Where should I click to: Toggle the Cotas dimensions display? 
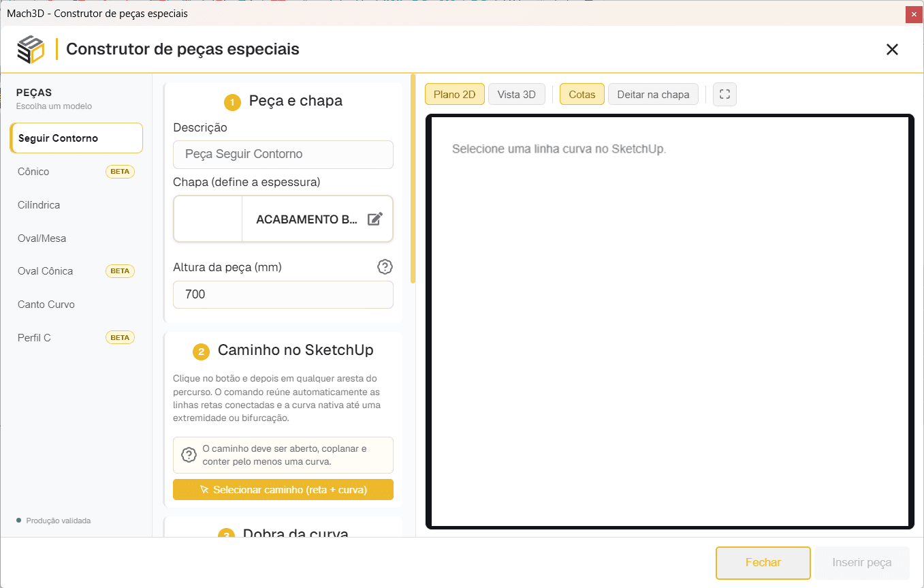(582, 95)
